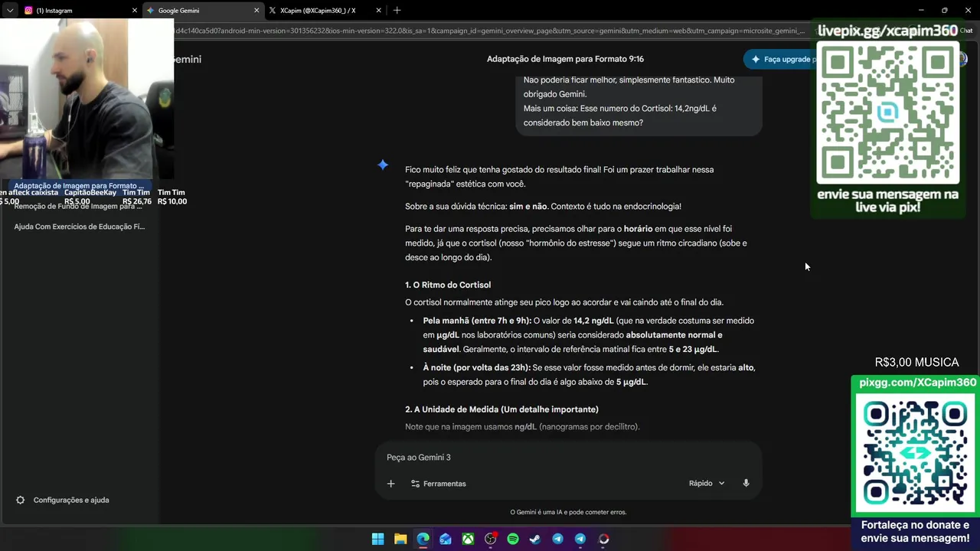
Task: Open a new browser tab with plus icon
Action: point(397,11)
